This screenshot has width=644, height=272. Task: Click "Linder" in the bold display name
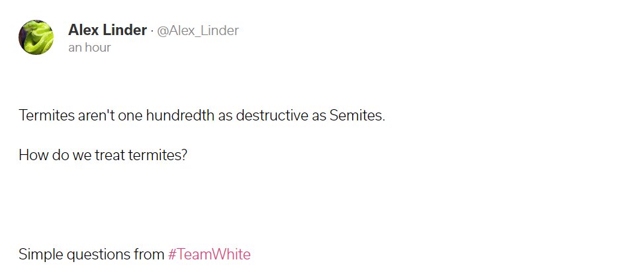(124, 30)
